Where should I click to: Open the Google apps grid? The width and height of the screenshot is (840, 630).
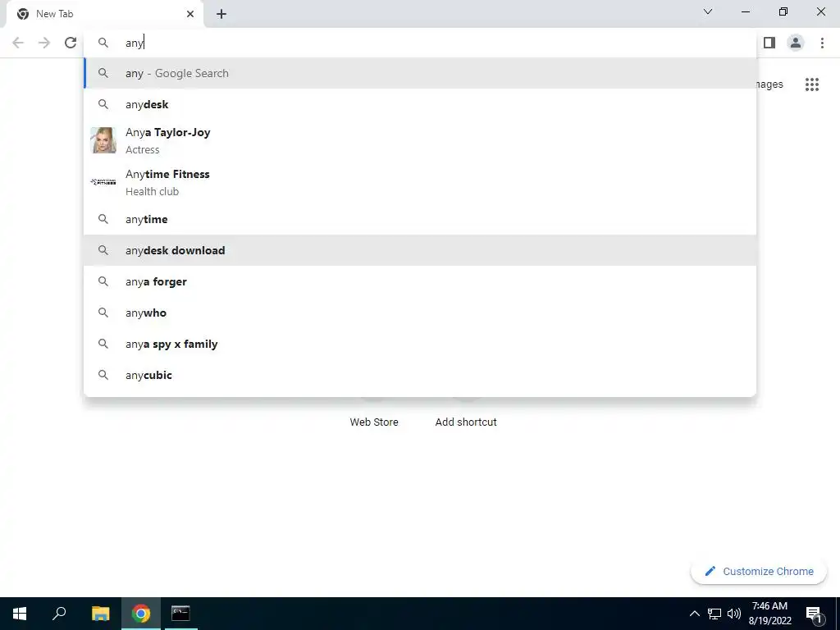tap(812, 84)
